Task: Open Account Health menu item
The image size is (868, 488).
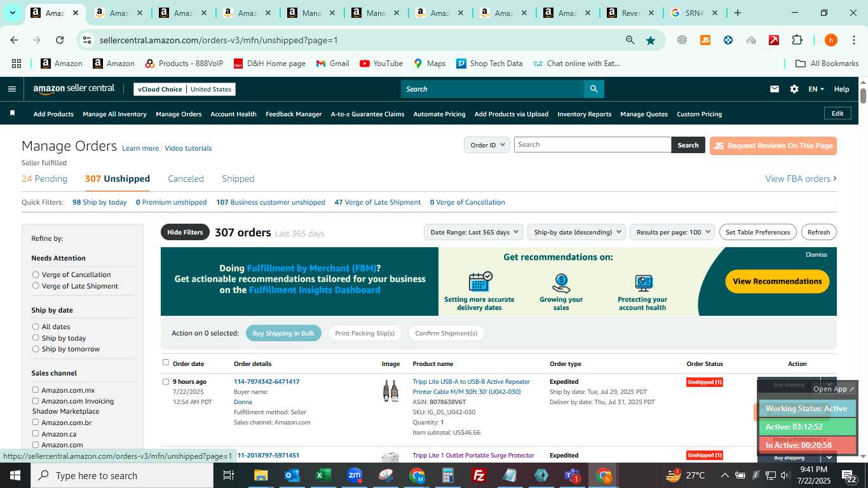Action: [233, 114]
